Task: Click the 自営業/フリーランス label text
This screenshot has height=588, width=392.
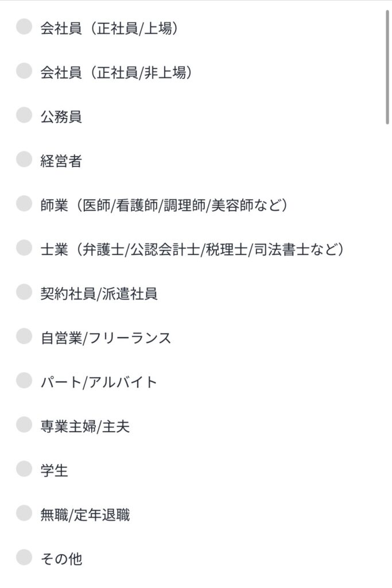Action: pyautogui.click(x=106, y=338)
